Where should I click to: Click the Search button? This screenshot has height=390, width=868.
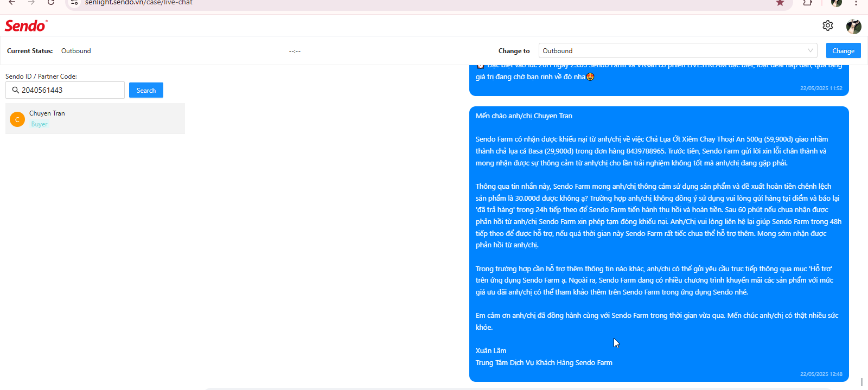coord(146,90)
